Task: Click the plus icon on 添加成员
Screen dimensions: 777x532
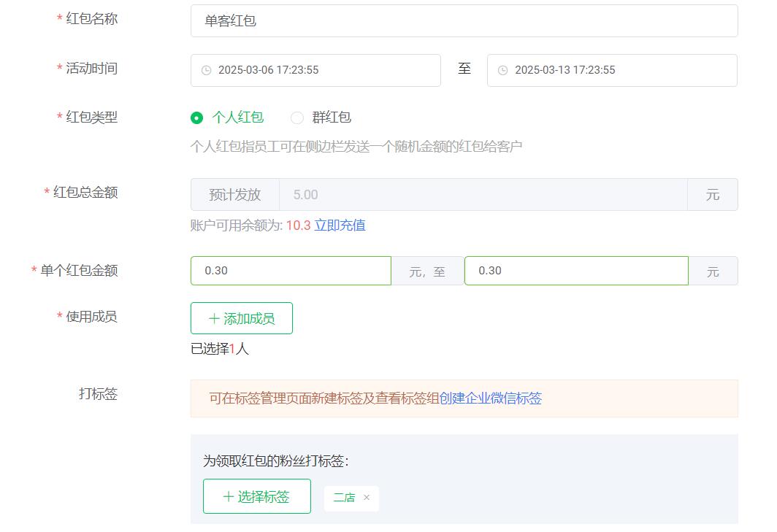Action: [214, 319]
